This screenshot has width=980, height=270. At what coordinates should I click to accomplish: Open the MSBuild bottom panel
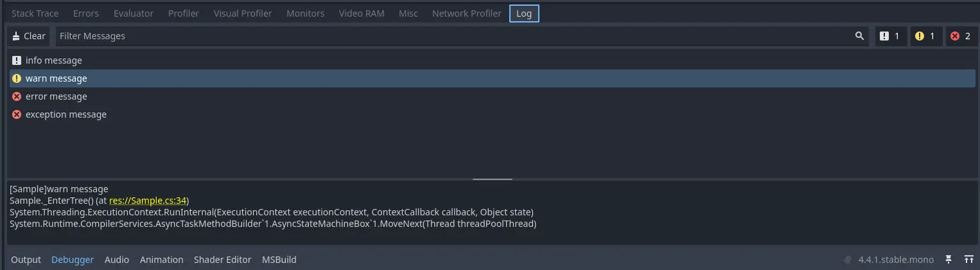coord(279,260)
